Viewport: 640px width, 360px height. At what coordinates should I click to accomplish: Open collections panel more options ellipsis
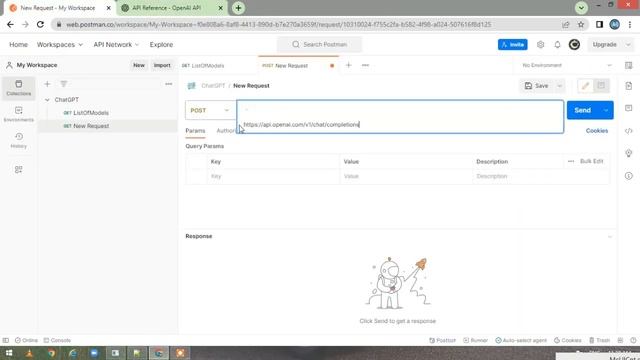[x=169, y=84]
